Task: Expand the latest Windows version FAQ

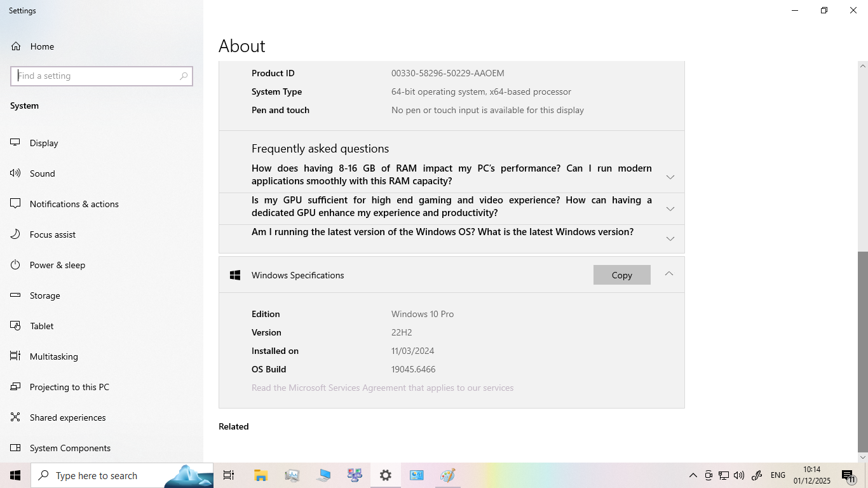Action: (670, 238)
